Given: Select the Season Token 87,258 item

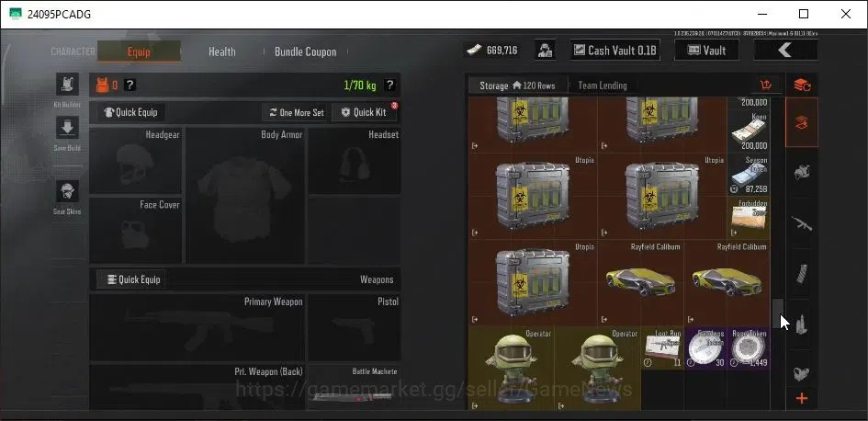Looking at the screenshot, I should pyautogui.click(x=749, y=175).
